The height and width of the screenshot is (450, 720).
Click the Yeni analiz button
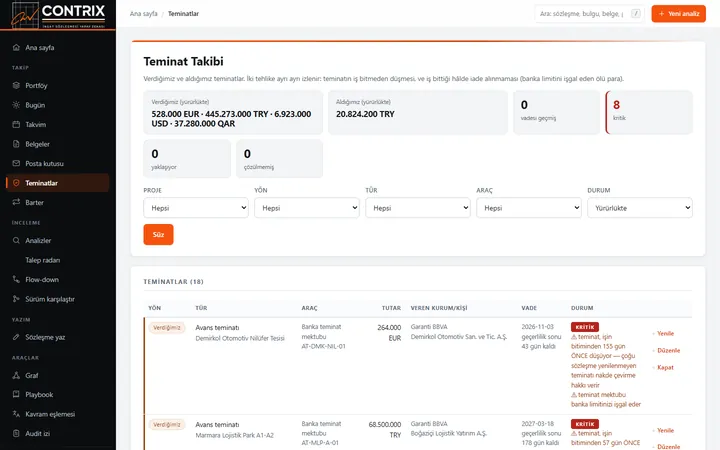coord(678,14)
